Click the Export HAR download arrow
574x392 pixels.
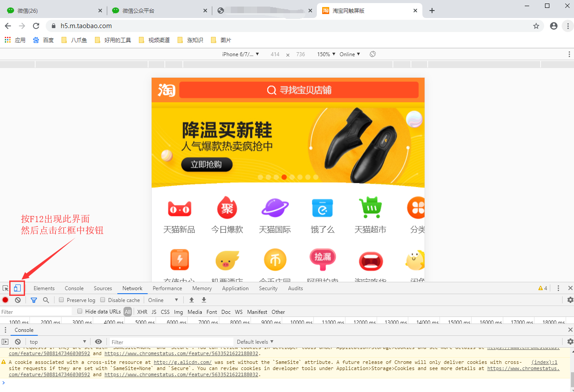(204, 300)
